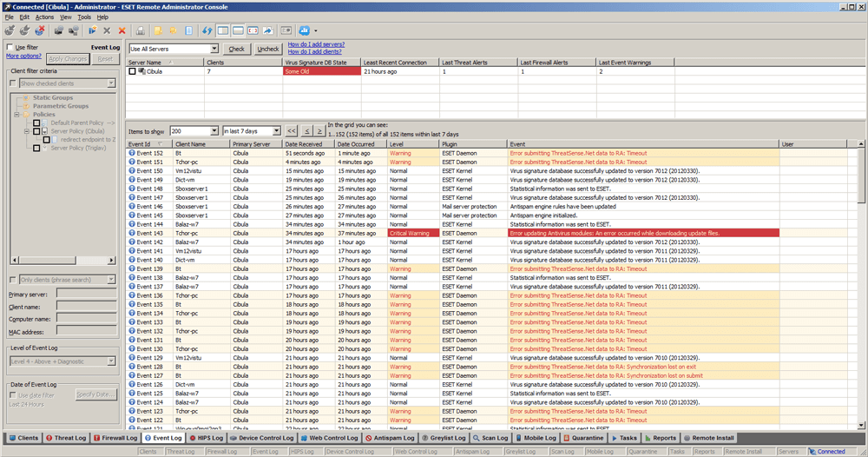
Task: Check the Server Policy (Cibula) checkbox
Action: (36, 131)
